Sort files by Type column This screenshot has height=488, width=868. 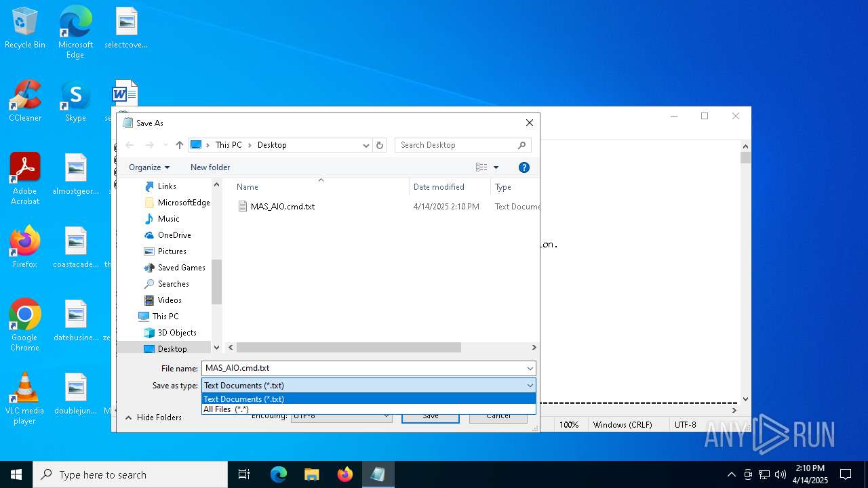(515, 187)
